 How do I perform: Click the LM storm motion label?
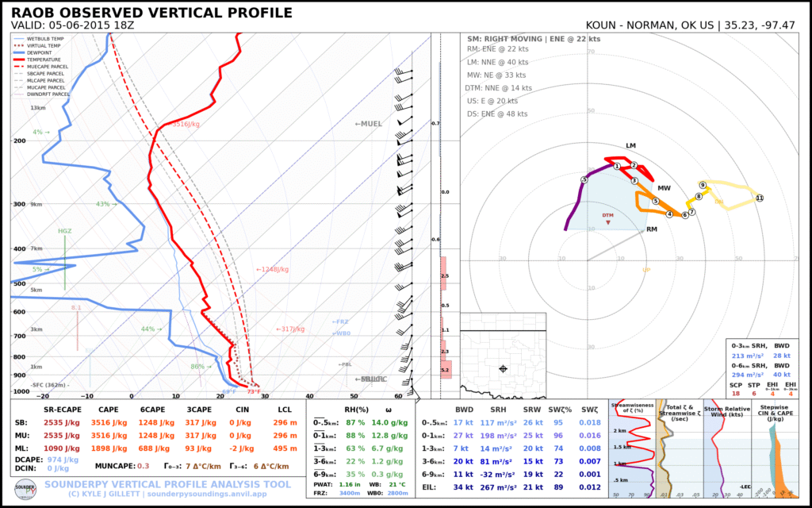[630, 146]
